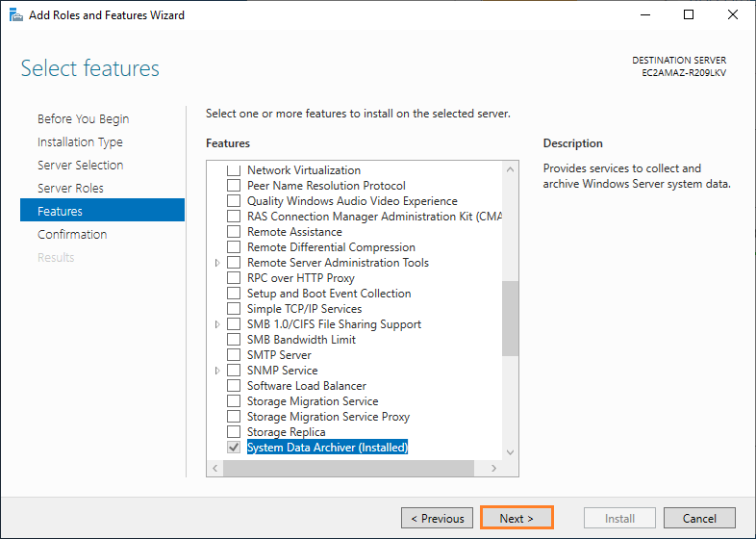Check the Simple TCP/IP Services checkbox
Viewport: 756px width, 539px height.
[234, 309]
